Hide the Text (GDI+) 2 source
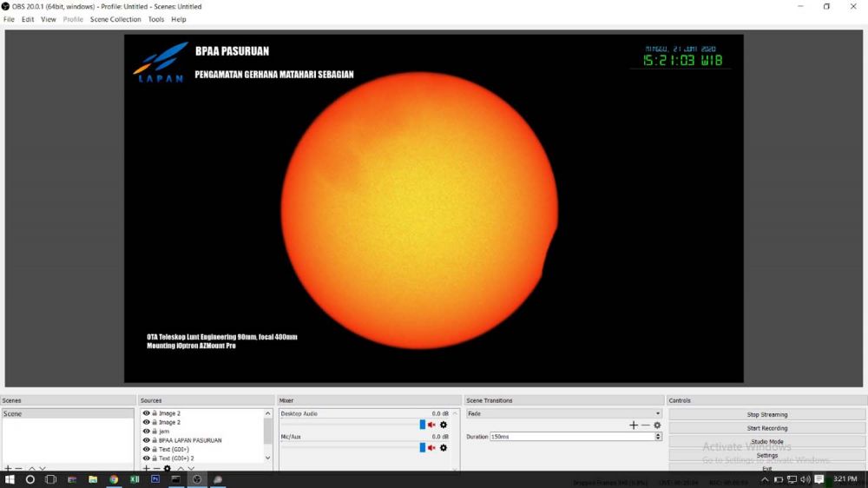Screen dimensions: 868x488 (x=146, y=458)
